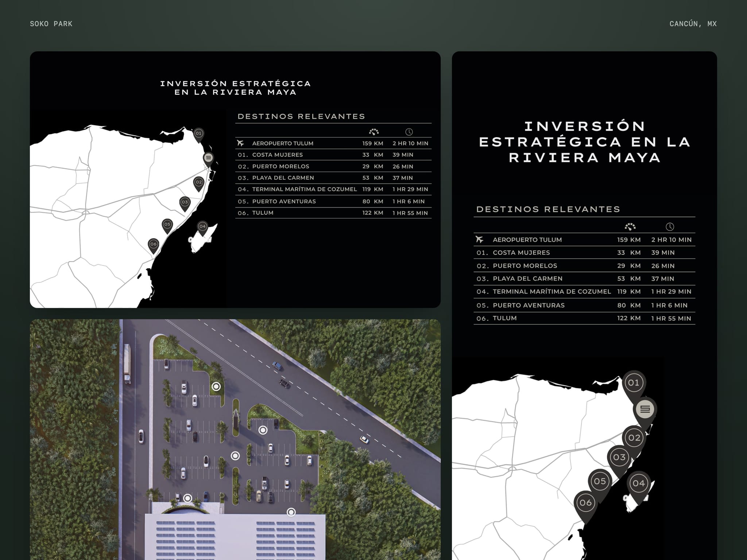Click map pin 01 on the left card map

click(198, 135)
